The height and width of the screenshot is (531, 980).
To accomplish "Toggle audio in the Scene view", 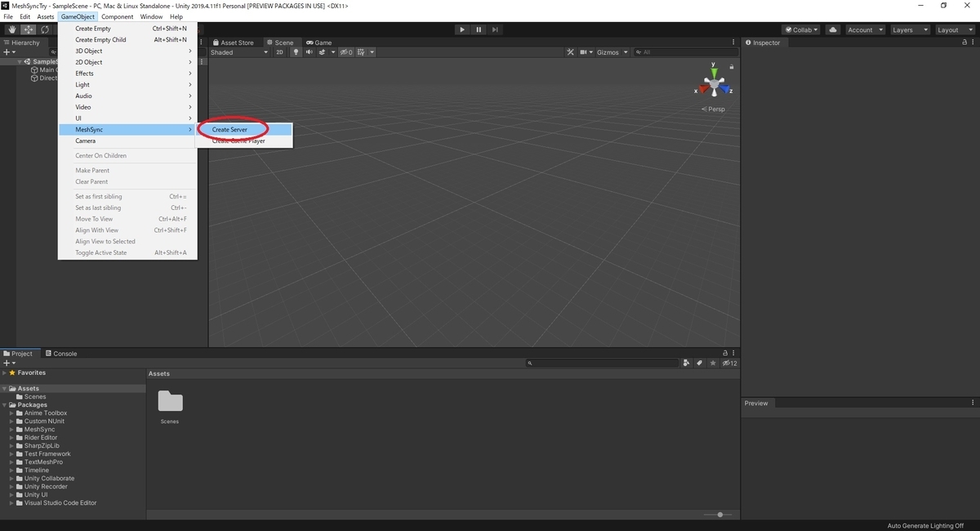I will point(309,51).
